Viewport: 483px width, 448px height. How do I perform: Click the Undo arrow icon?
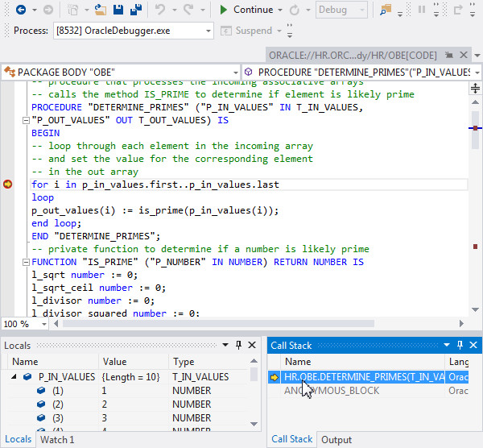click(x=160, y=10)
